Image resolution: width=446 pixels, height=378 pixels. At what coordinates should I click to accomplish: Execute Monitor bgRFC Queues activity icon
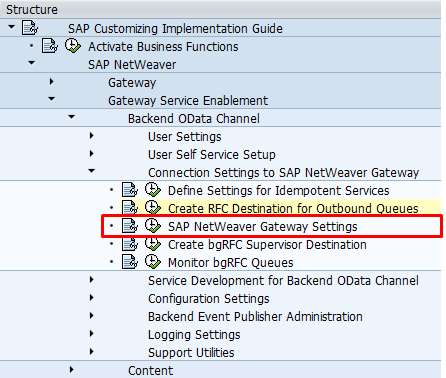(x=153, y=262)
